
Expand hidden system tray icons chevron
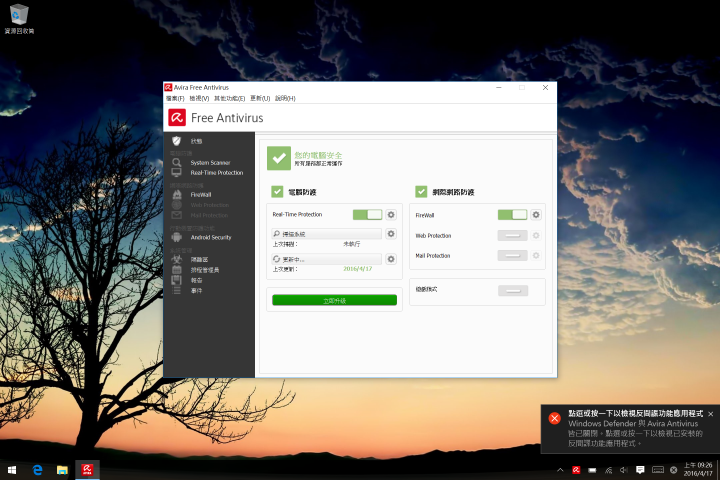[560, 470]
